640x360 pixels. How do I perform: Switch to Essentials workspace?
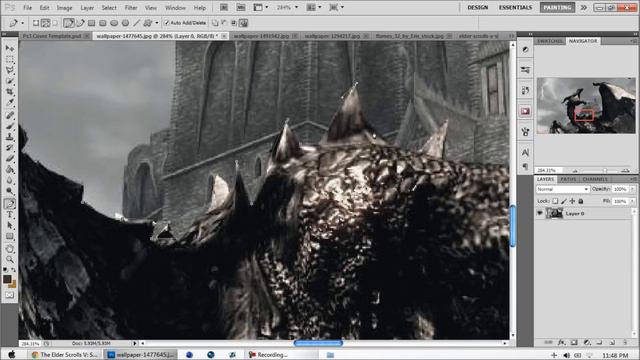pyautogui.click(x=515, y=7)
